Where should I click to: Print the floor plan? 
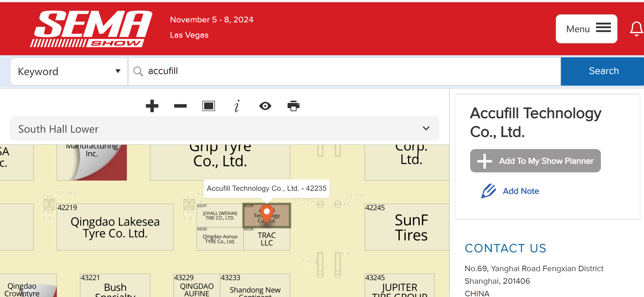pyautogui.click(x=294, y=106)
